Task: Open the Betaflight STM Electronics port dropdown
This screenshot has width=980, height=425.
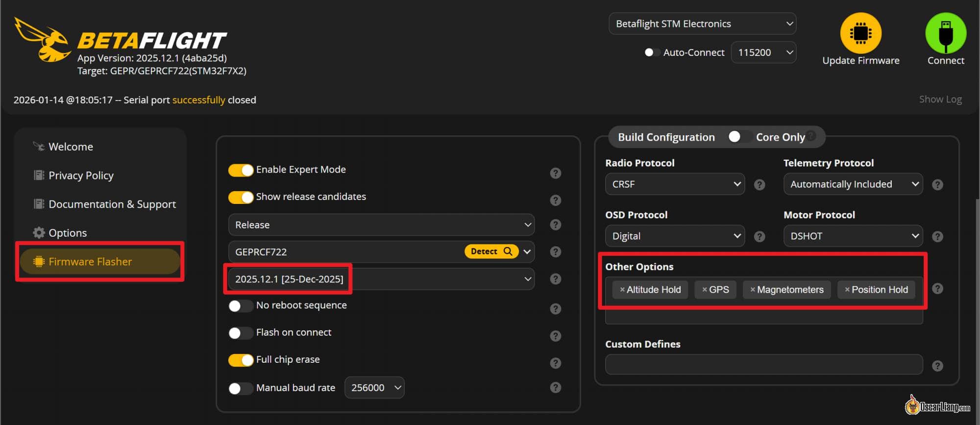Action: [702, 24]
